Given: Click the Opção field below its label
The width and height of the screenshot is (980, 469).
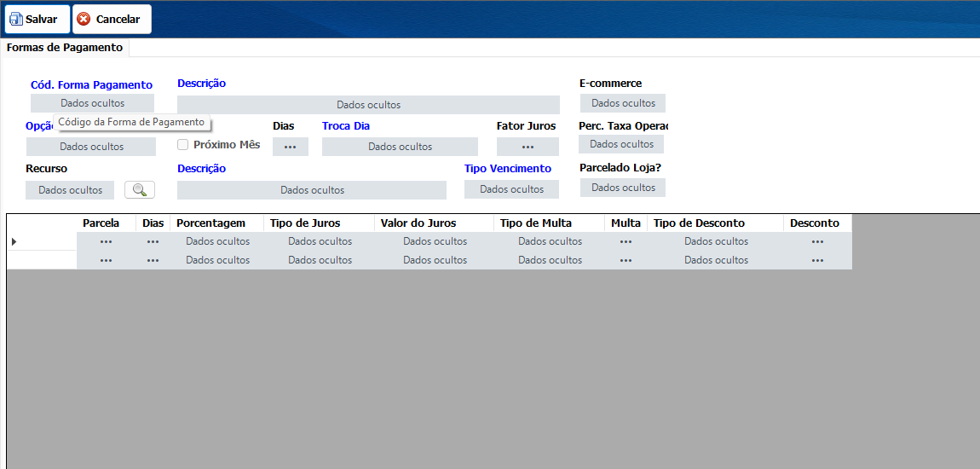Looking at the screenshot, I should coord(91,147).
